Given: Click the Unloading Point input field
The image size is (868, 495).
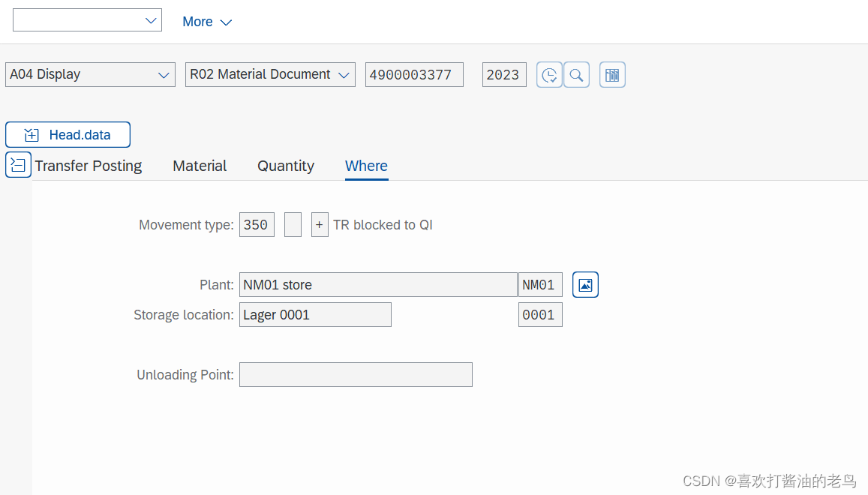Looking at the screenshot, I should pyautogui.click(x=356, y=374).
